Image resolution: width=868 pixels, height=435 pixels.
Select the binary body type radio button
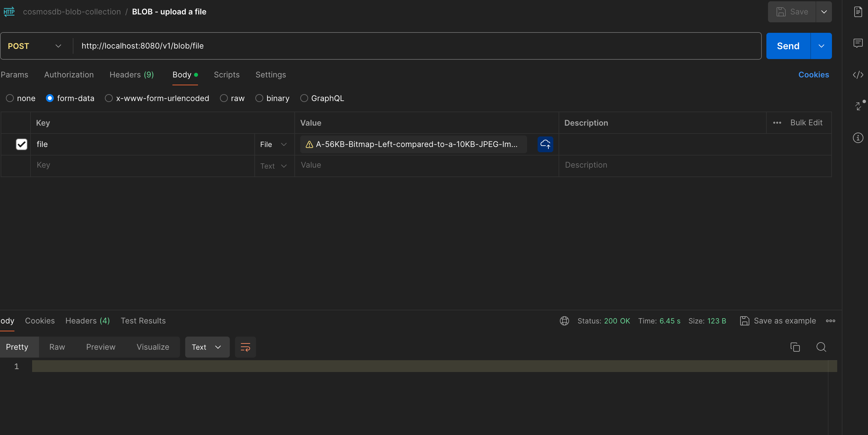pyautogui.click(x=260, y=98)
